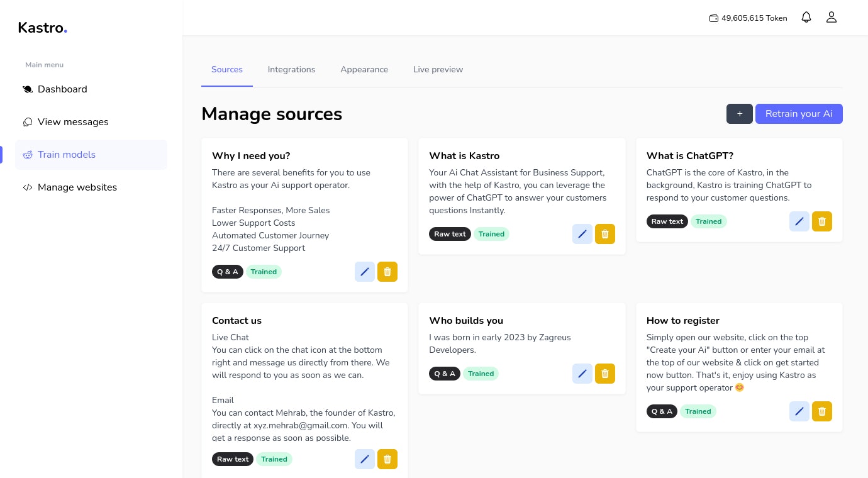Click the wallet token balance icon
This screenshot has height=478, width=868.
point(714,18)
